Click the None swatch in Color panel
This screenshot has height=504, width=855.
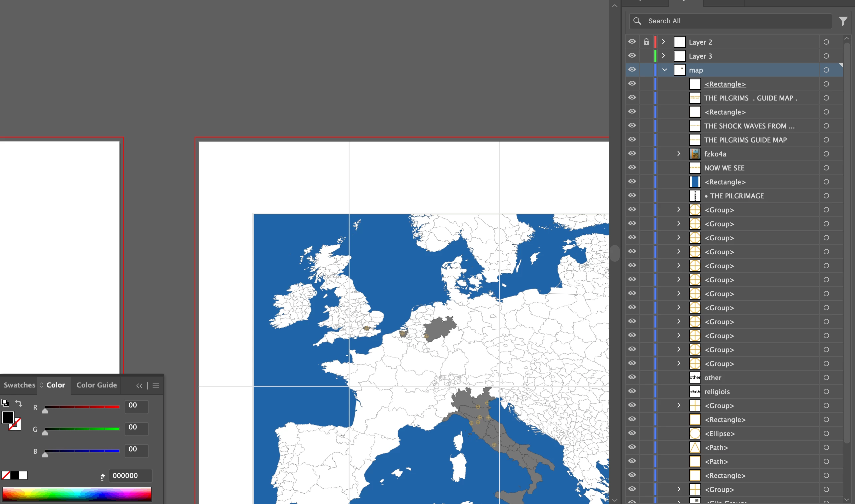click(x=6, y=475)
